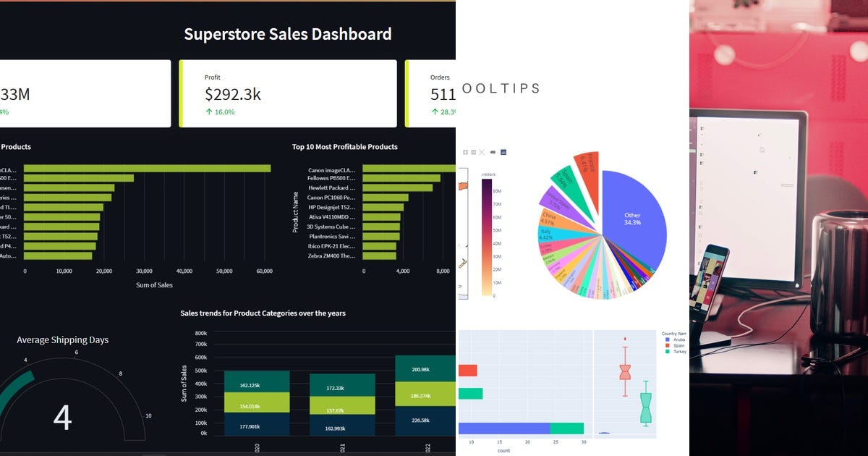Select the Pan tool in the Plotly modebar
Screen dimensions: 868x456
click(474, 153)
